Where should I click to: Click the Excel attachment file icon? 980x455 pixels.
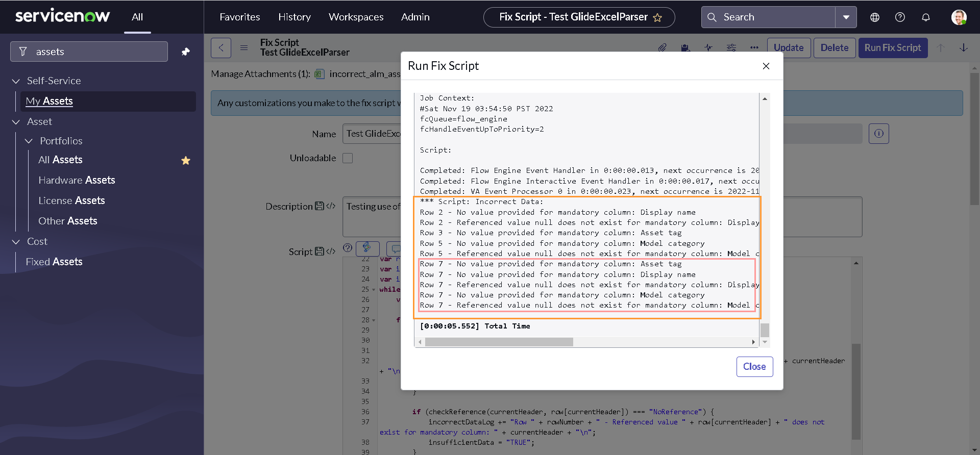(x=320, y=74)
